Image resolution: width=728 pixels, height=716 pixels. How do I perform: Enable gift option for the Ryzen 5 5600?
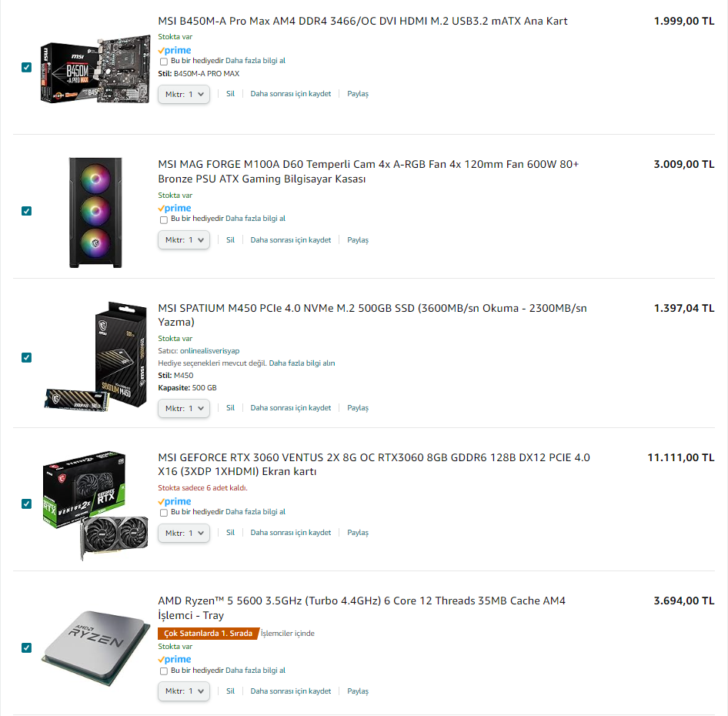[163, 671]
